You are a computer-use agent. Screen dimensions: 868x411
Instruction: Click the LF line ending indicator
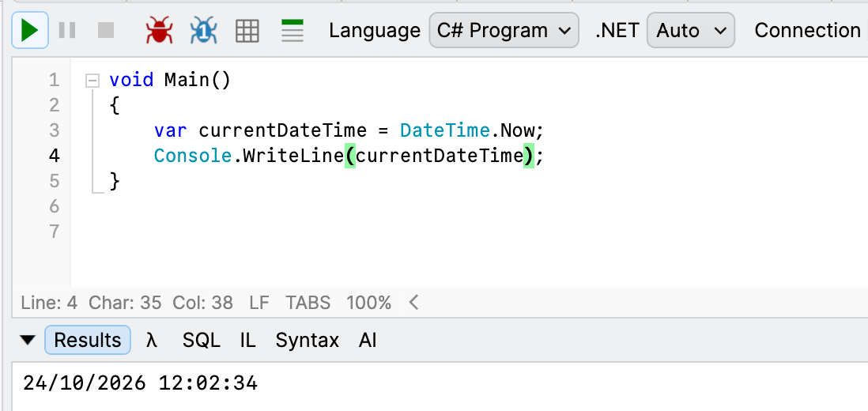pos(259,303)
